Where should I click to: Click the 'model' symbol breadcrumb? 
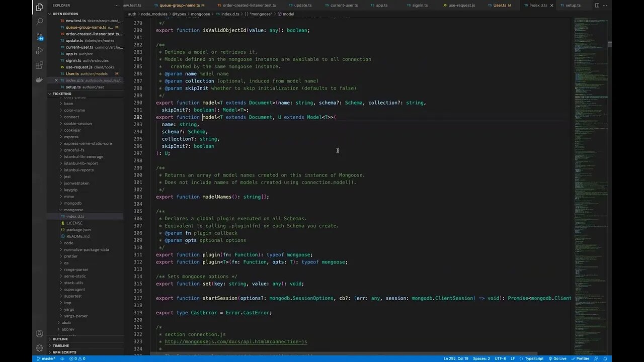tap(285, 14)
